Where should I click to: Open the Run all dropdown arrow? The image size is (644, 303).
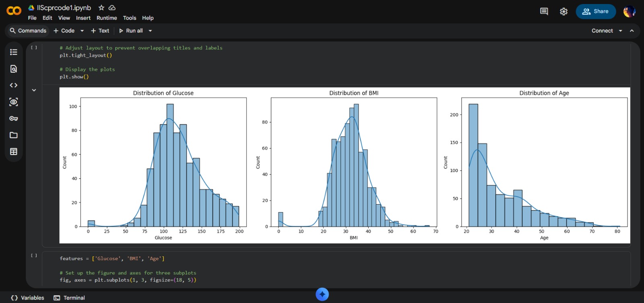150,31
